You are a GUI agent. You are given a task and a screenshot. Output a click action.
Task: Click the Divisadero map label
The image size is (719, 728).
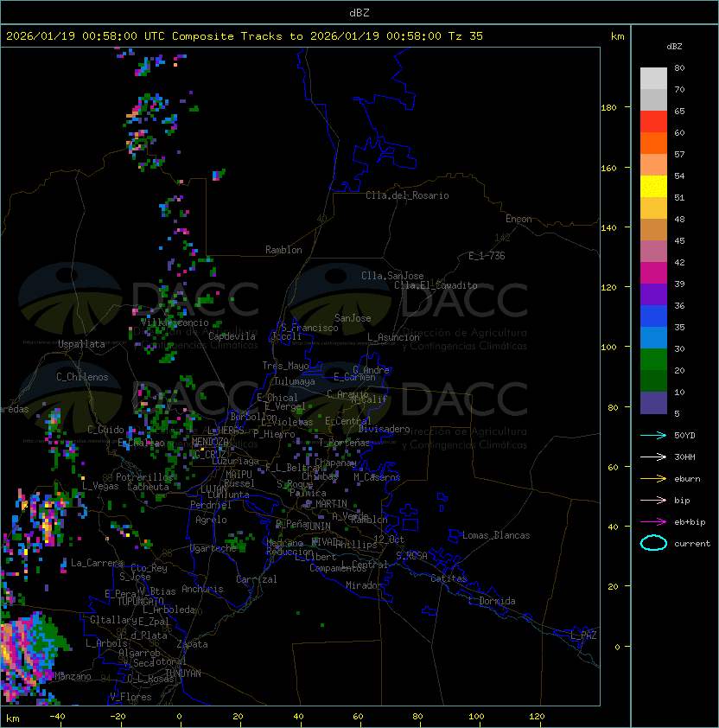coord(385,429)
